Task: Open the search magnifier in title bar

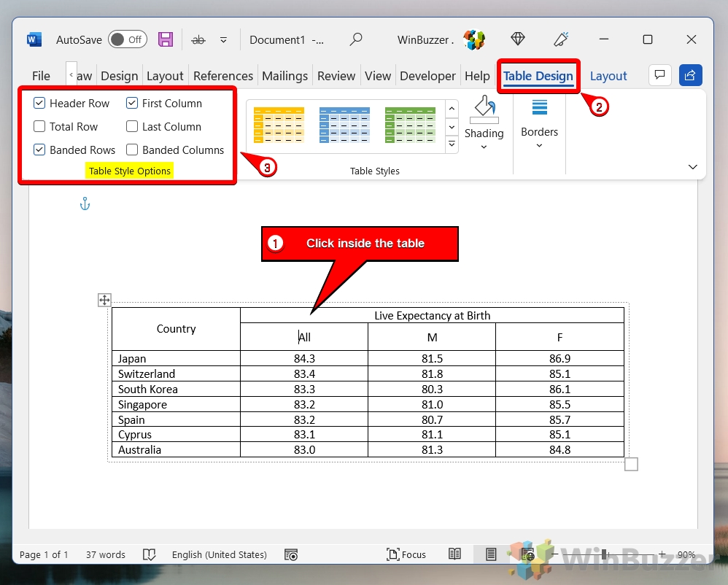Action: click(356, 39)
